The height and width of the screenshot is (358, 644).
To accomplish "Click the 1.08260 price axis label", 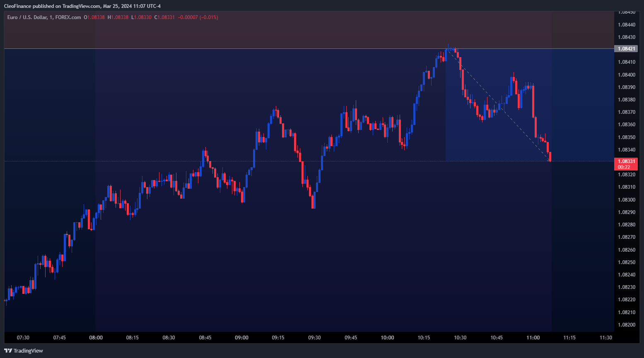I will pyautogui.click(x=626, y=250).
